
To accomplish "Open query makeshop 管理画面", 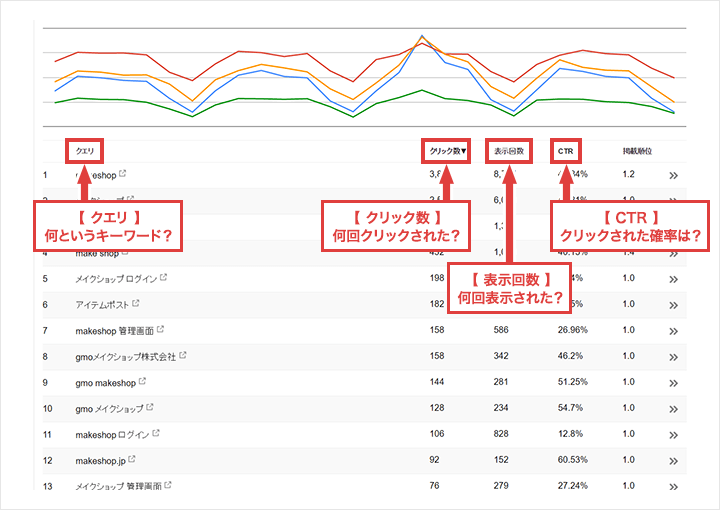I will click(x=115, y=331).
